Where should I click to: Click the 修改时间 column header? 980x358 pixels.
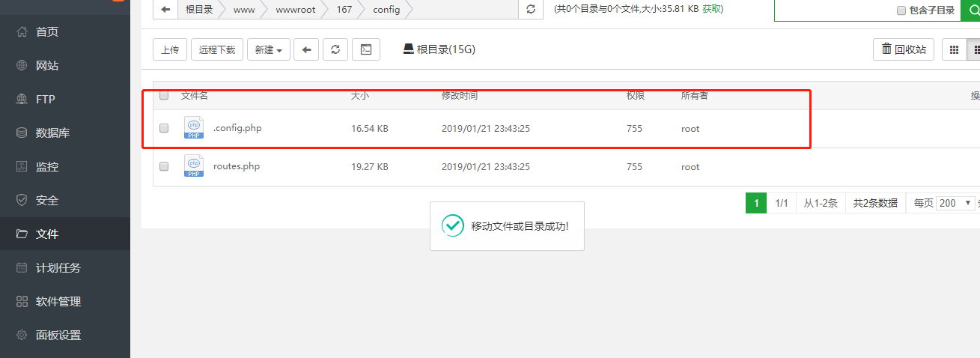(x=460, y=96)
